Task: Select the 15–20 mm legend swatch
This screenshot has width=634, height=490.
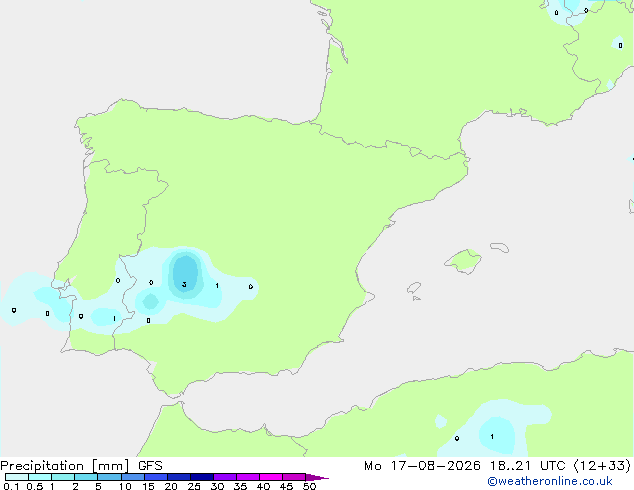Action: (x=155, y=477)
